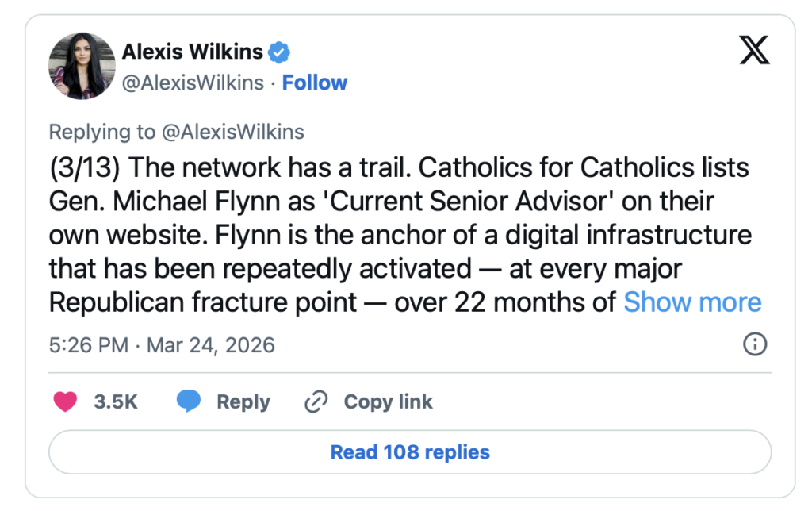This screenshot has height=511, width=812.
Task: Like the post with the heart icon
Action: tap(65, 402)
